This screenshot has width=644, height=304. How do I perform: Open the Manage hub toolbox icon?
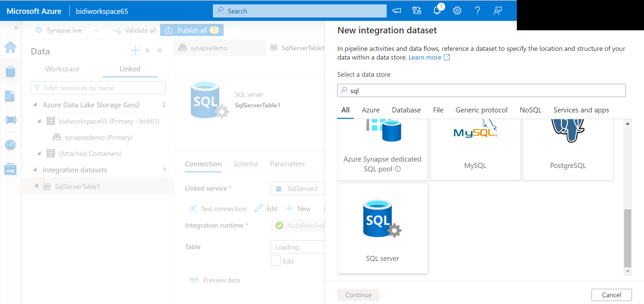coord(10,169)
